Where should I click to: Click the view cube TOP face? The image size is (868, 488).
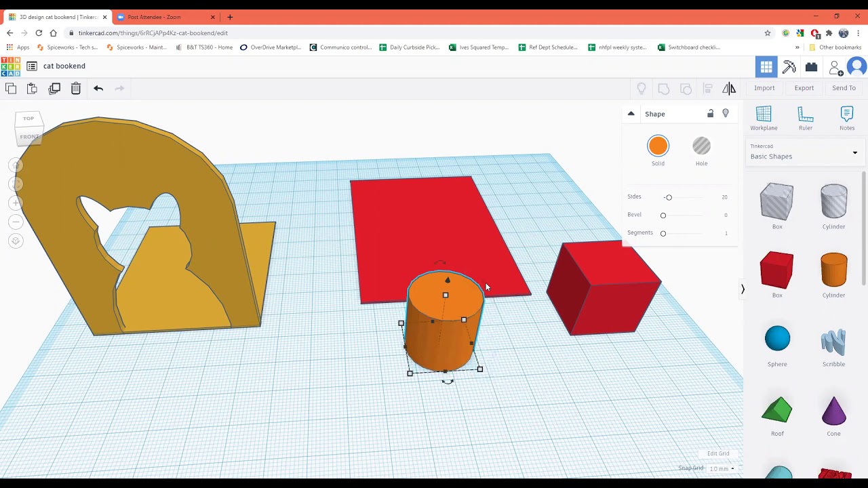pyautogui.click(x=28, y=119)
